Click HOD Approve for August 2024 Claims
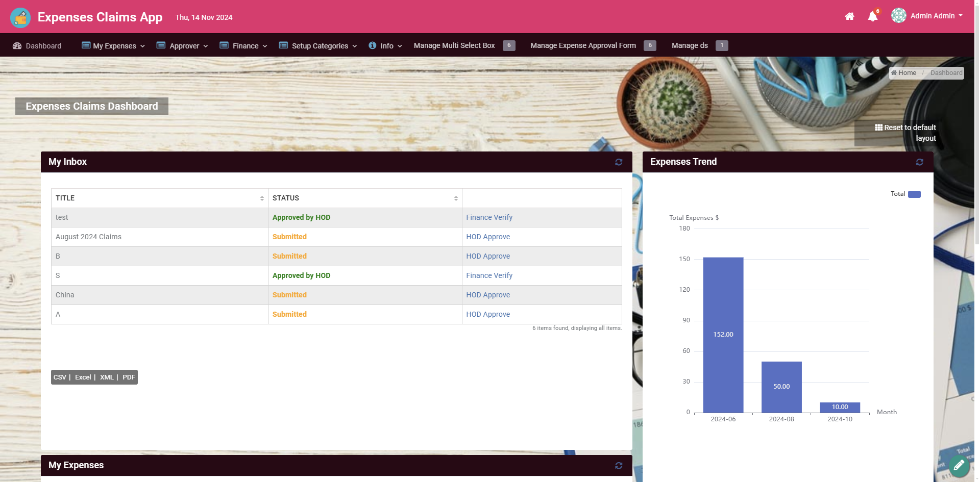This screenshot has width=980, height=482. tap(488, 237)
